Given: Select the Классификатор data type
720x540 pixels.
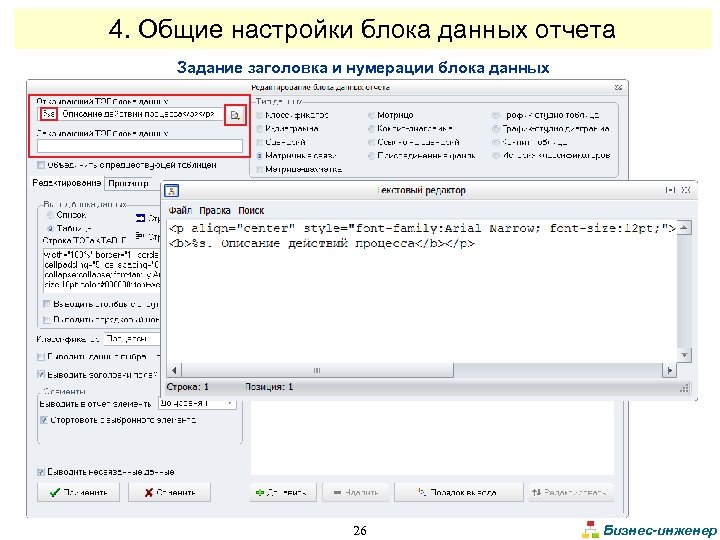Looking at the screenshot, I should click(260, 115).
